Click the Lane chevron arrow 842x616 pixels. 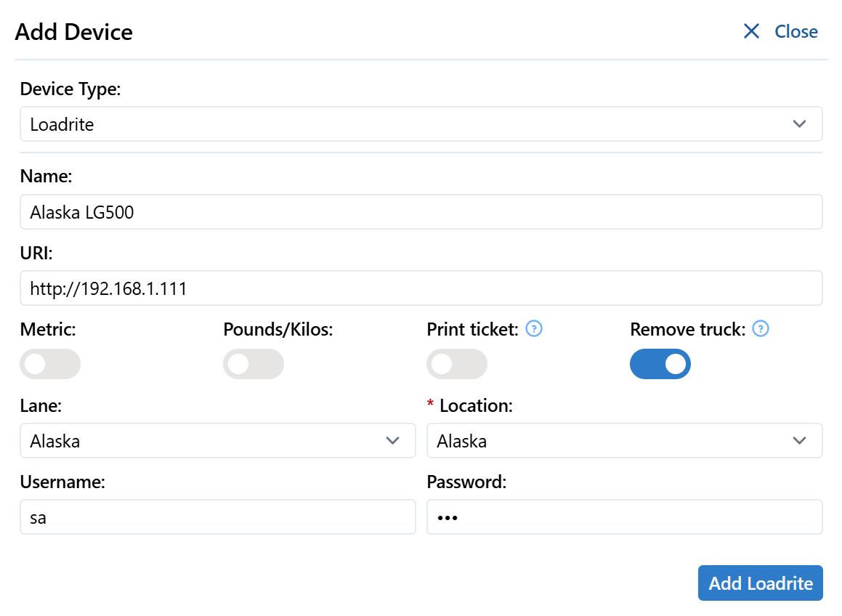(x=393, y=441)
